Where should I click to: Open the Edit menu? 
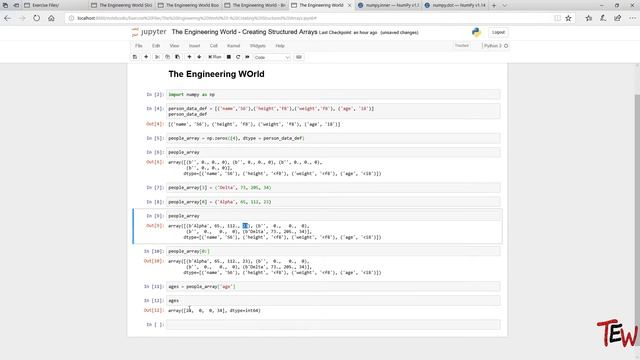click(x=156, y=46)
